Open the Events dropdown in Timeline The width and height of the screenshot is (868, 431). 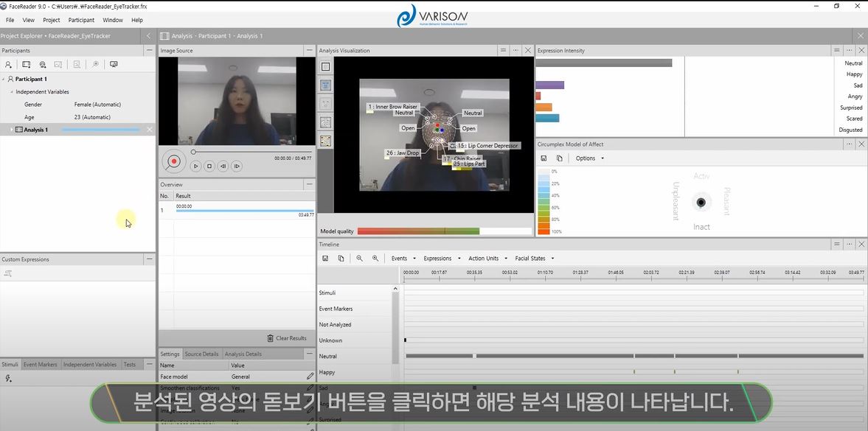pos(403,259)
